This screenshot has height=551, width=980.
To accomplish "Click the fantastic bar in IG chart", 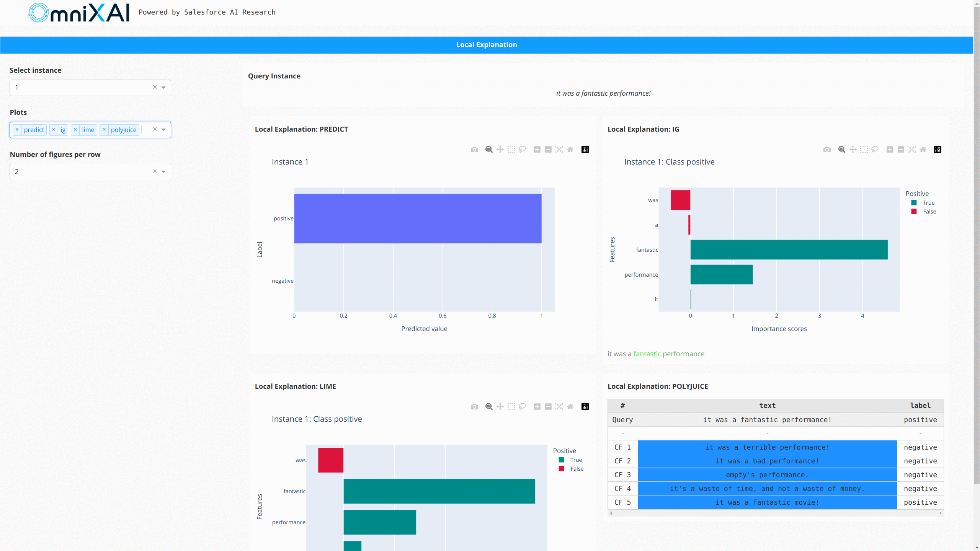I will pyautogui.click(x=789, y=250).
